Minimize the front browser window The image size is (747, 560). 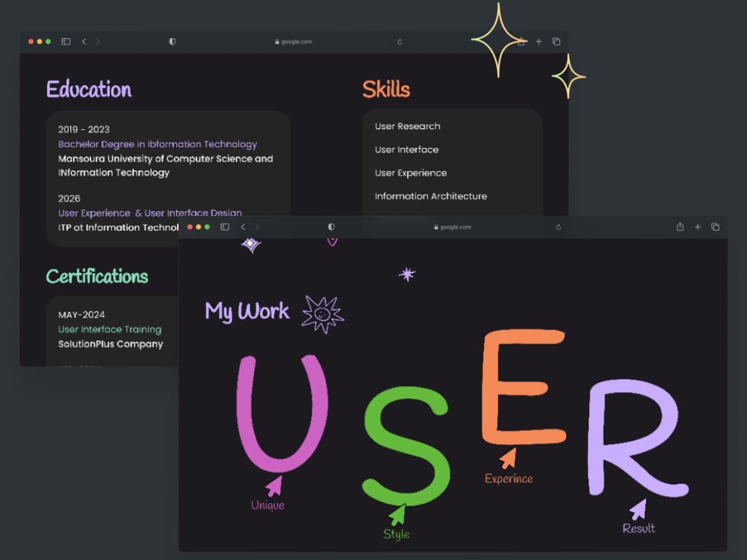199,227
